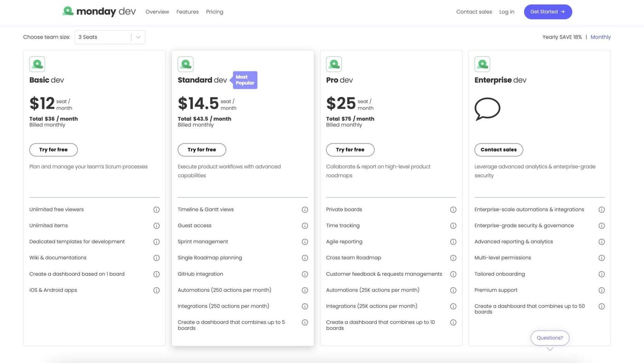This screenshot has width=644, height=363.
Task: Try Pro dev for free
Action: click(x=350, y=150)
